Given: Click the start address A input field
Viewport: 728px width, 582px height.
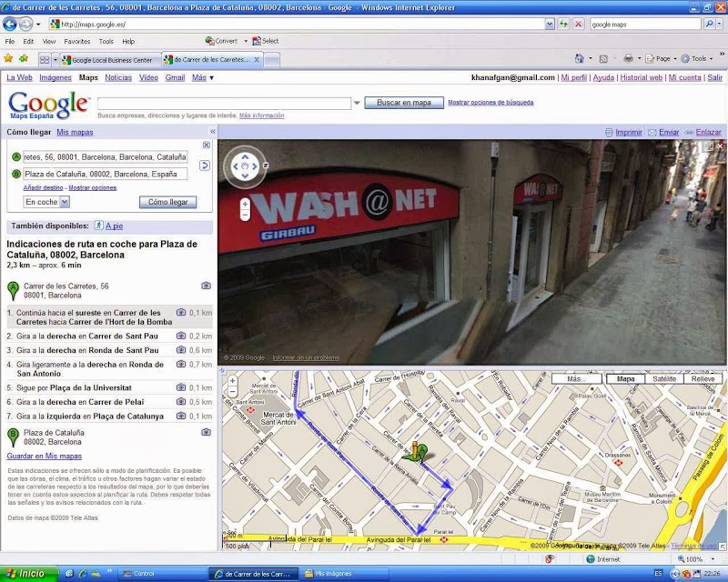Looking at the screenshot, I should pyautogui.click(x=105, y=157).
